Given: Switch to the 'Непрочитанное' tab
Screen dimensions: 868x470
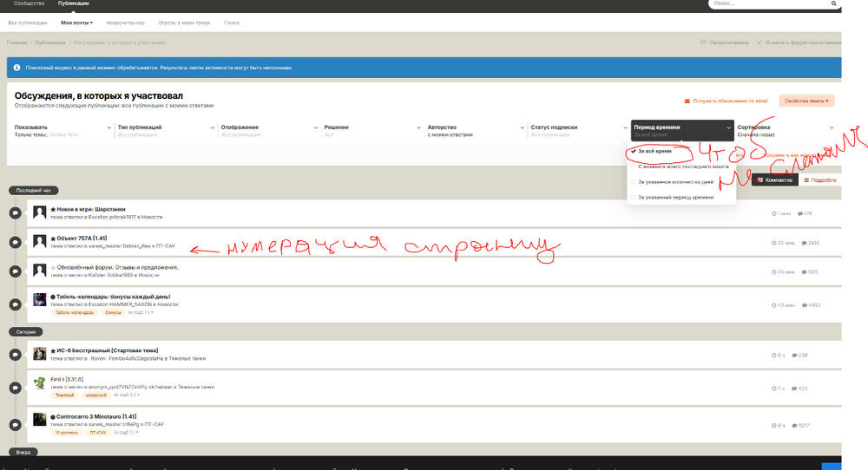Looking at the screenshot, I should 126,23.
